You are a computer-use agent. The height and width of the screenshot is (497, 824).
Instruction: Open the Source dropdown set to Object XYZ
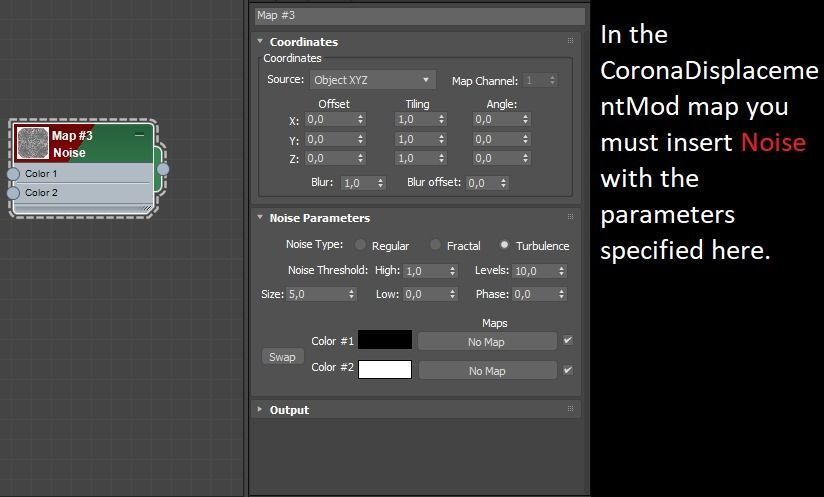tap(372, 80)
